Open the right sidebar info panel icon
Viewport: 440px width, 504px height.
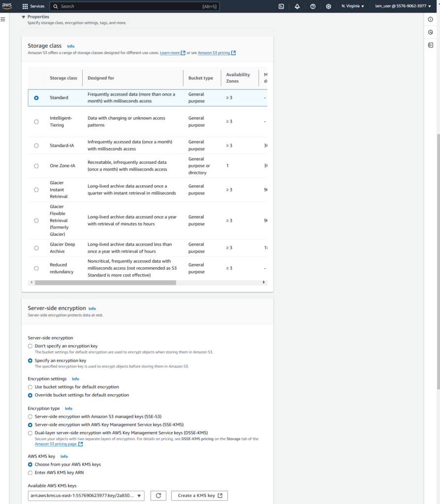[x=430, y=19]
